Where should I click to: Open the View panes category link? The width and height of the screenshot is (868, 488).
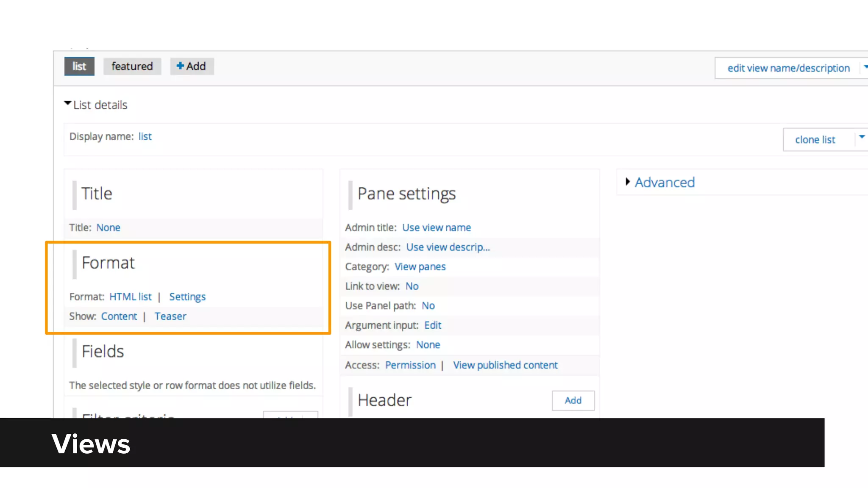(x=420, y=266)
